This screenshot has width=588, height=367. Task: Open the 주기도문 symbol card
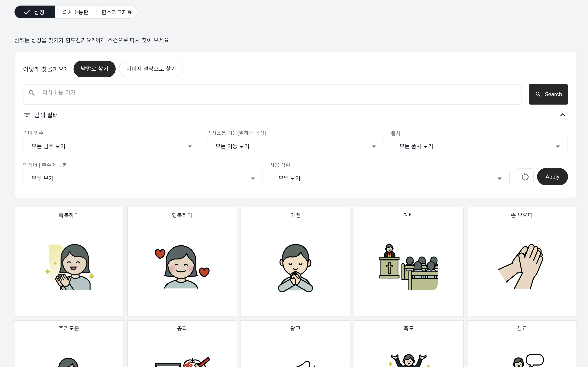pos(69,344)
